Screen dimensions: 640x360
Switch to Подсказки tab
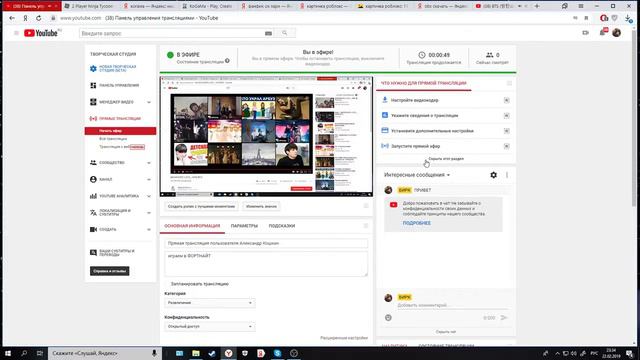coord(282,226)
